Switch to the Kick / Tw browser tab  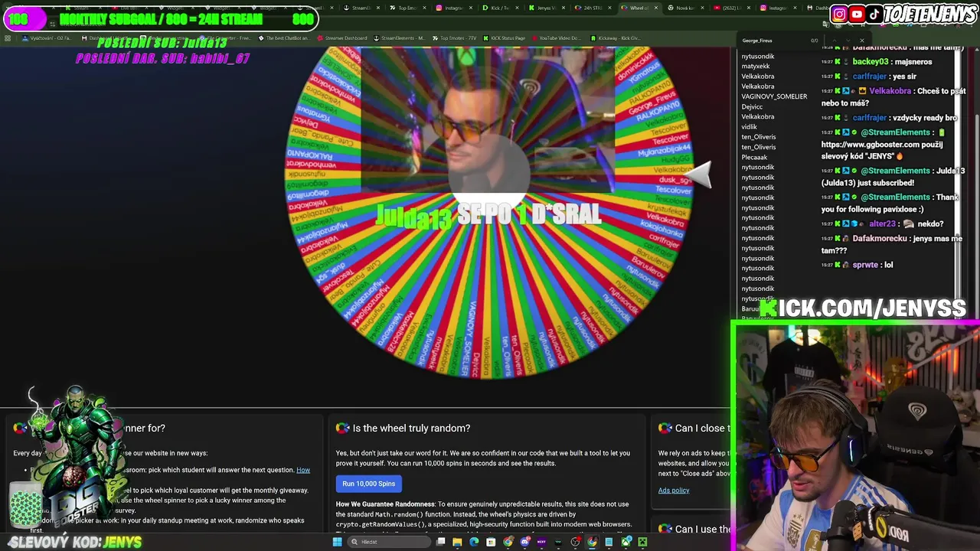pos(499,8)
